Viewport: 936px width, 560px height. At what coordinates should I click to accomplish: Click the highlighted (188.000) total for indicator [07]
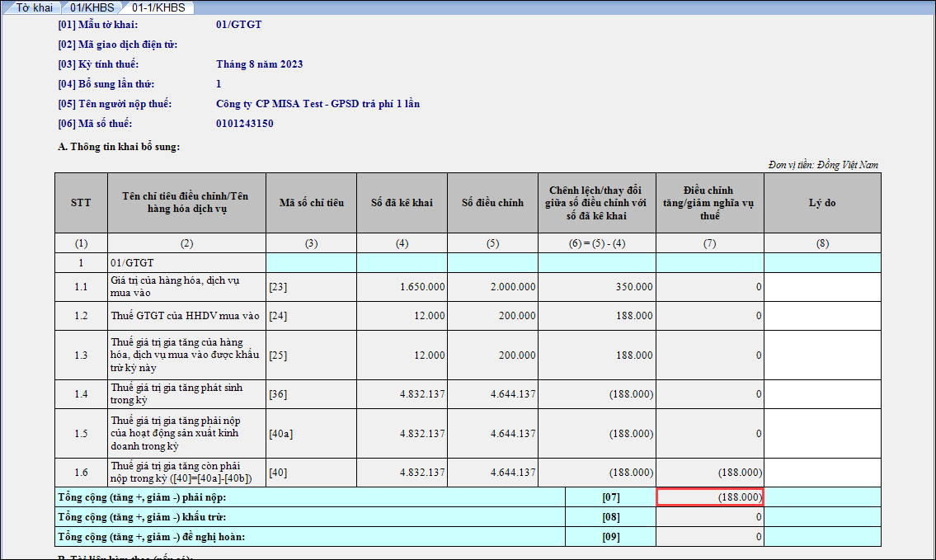[x=709, y=497]
